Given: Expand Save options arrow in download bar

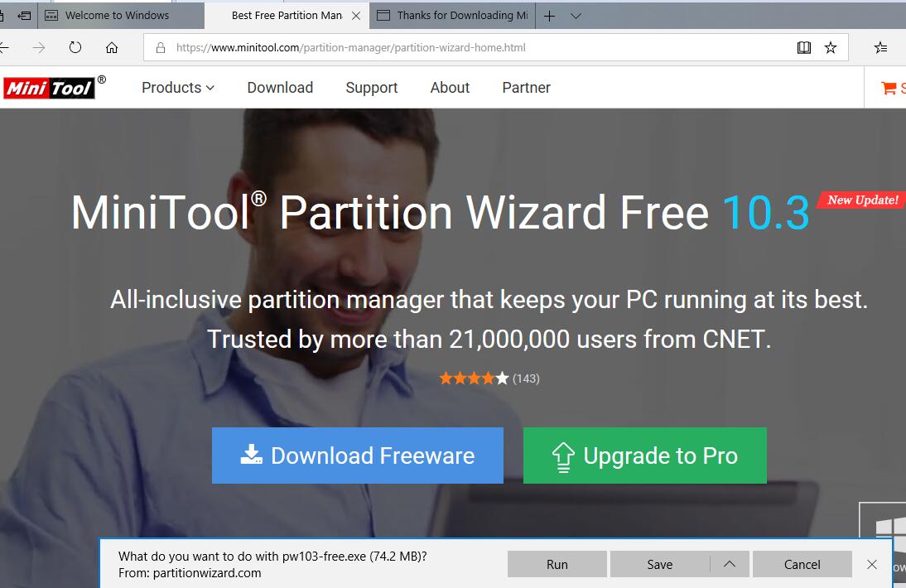Looking at the screenshot, I should click(730, 564).
